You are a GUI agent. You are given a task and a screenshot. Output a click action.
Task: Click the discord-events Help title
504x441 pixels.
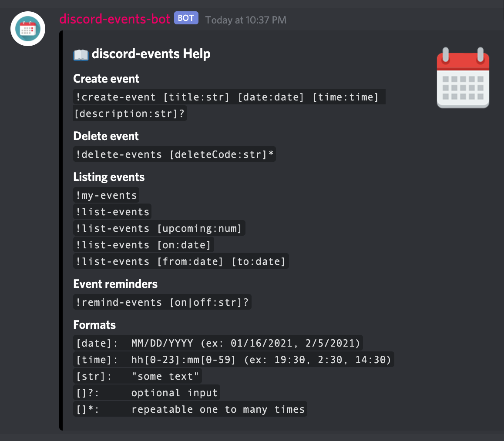[x=151, y=54]
